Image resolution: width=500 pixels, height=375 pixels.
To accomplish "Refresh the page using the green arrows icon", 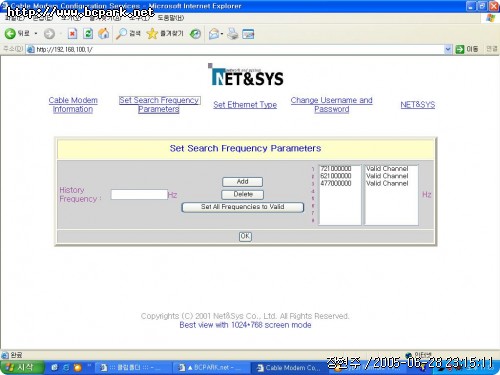I will (88, 34).
